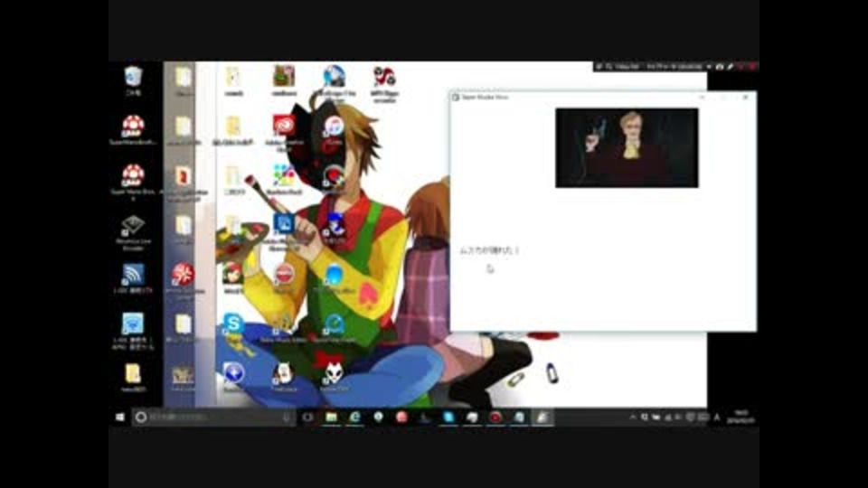The height and width of the screenshot is (488, 868).
Task: Close the game window
Action: (x=745, y=97)
